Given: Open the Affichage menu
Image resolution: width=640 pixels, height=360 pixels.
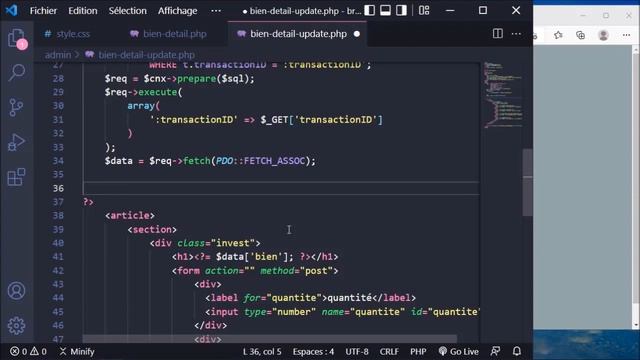Looking at the screenshot, I should 178,11.
